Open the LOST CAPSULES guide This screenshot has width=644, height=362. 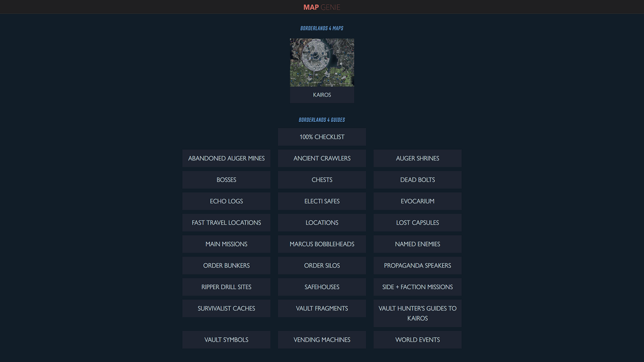tap(417, 223)
